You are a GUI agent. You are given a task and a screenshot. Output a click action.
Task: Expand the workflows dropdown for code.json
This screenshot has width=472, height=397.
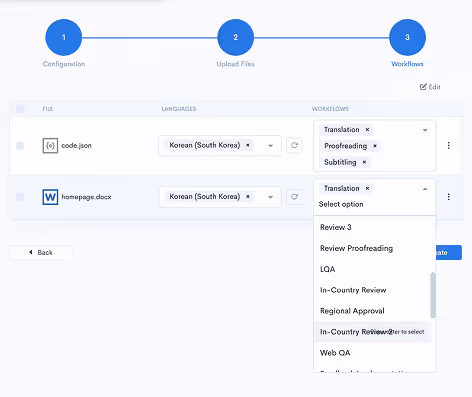point(425,130)
